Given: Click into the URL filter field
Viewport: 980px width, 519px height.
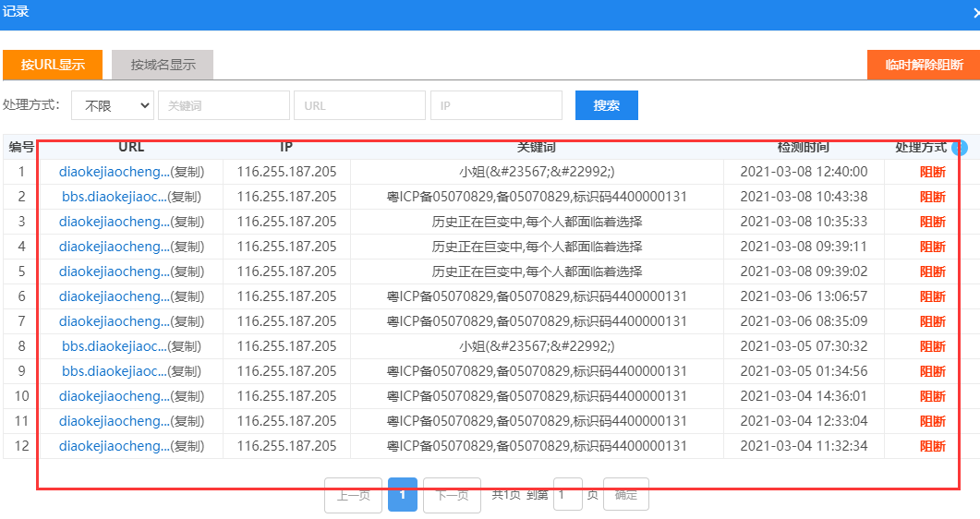Looking at the screenshot, I should pyautogui.click(x=359, y=105).
